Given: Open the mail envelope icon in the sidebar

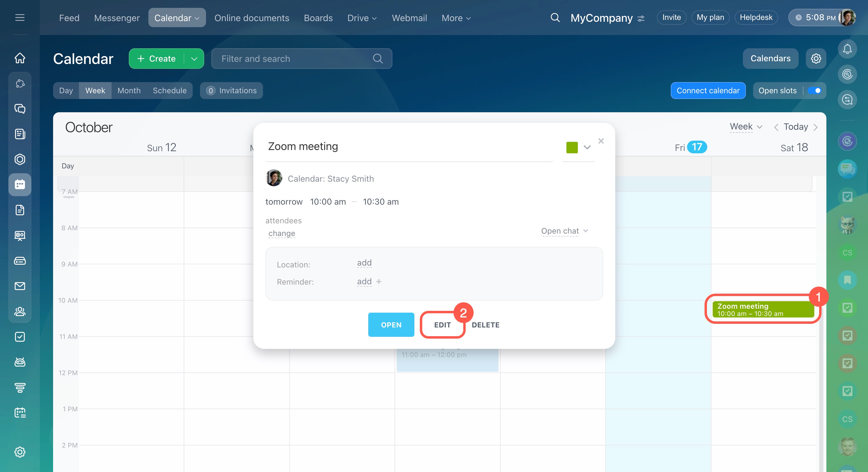Looking at the screenshot, I should click(x=20, y=286).
